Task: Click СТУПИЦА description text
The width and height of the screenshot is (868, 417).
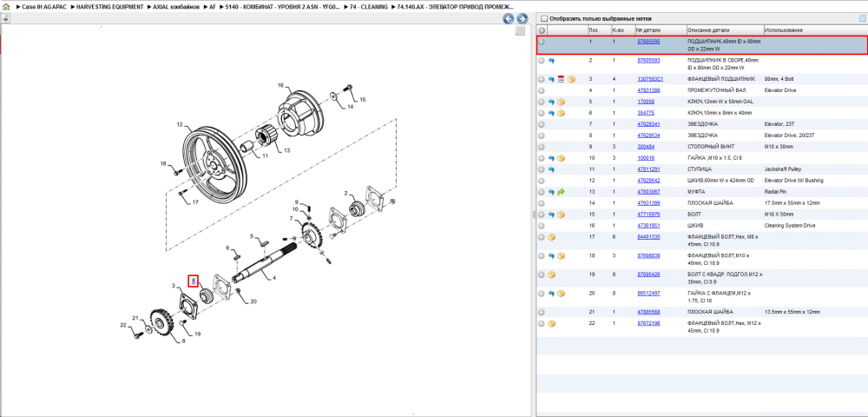Action: (x=699, y=169)
